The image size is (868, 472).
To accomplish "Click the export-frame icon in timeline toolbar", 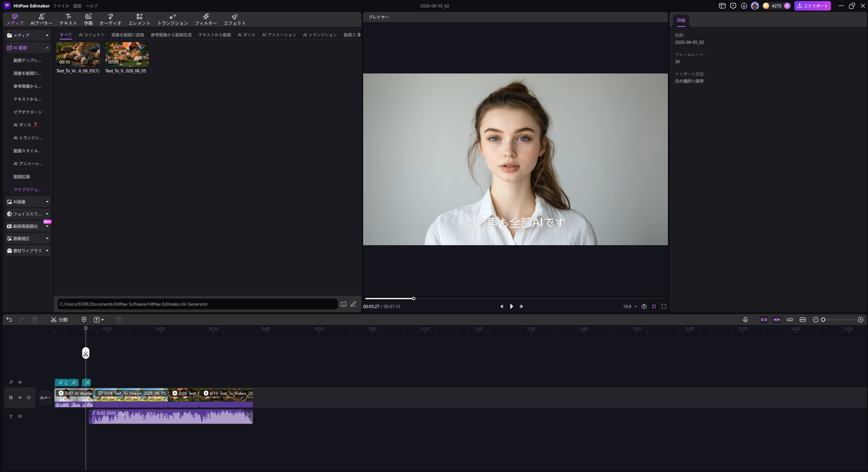I will (119, 320).
